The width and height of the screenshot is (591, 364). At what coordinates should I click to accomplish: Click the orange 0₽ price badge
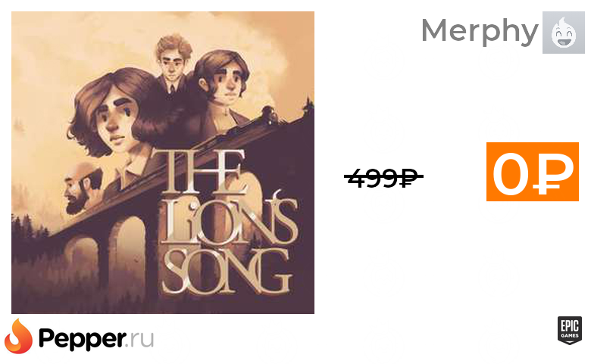click(532, 172)
